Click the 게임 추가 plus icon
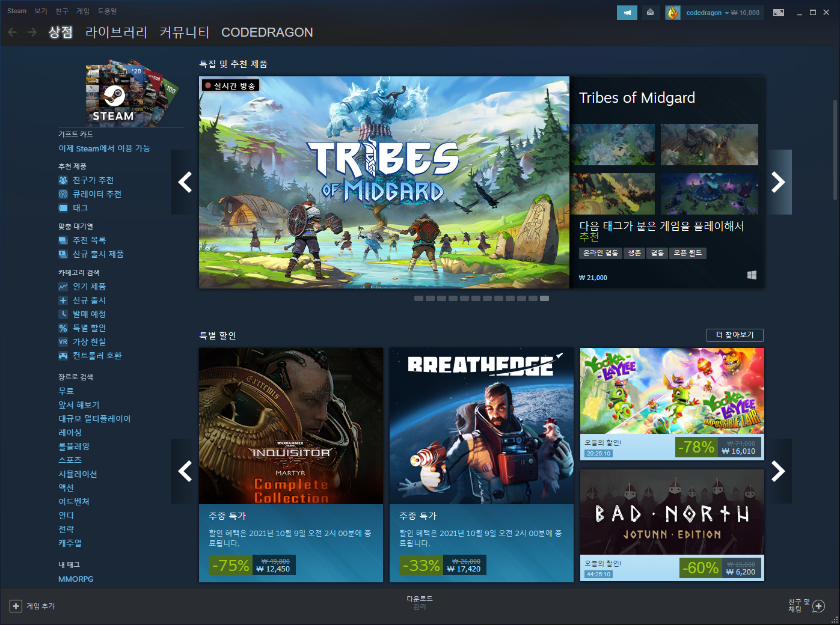 (x=16, y=606)
